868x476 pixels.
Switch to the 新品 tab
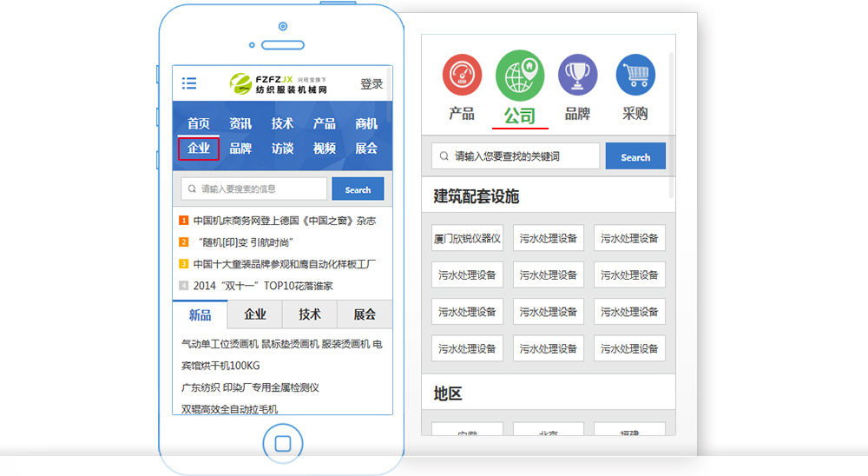pos(200,314)
